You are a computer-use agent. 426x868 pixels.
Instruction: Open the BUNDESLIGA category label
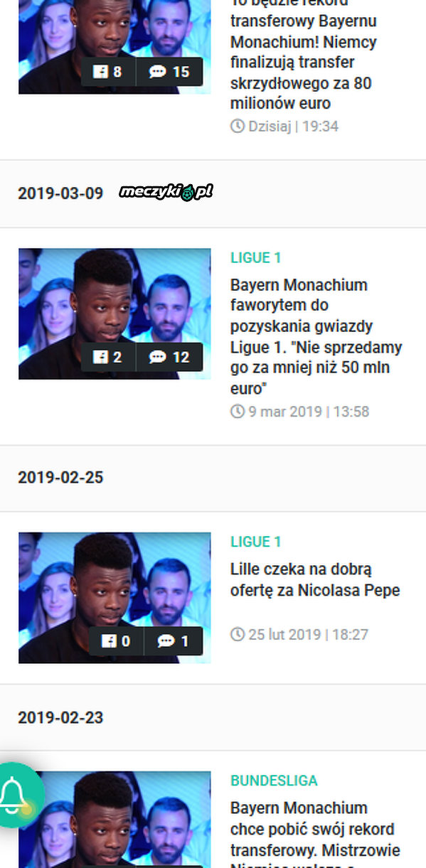(x=274, y=781)
